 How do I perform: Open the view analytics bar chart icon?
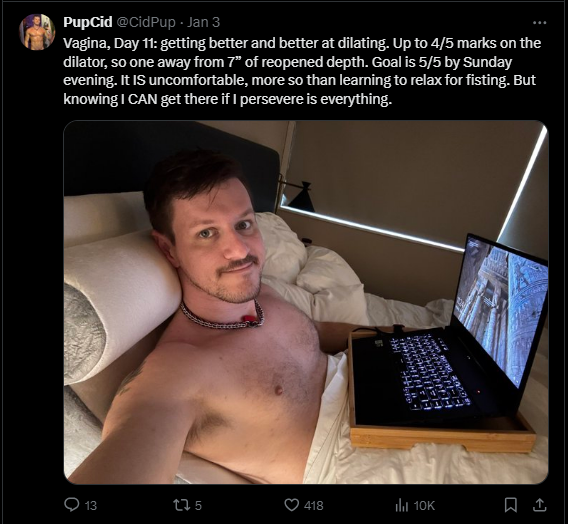coord(402,505)
